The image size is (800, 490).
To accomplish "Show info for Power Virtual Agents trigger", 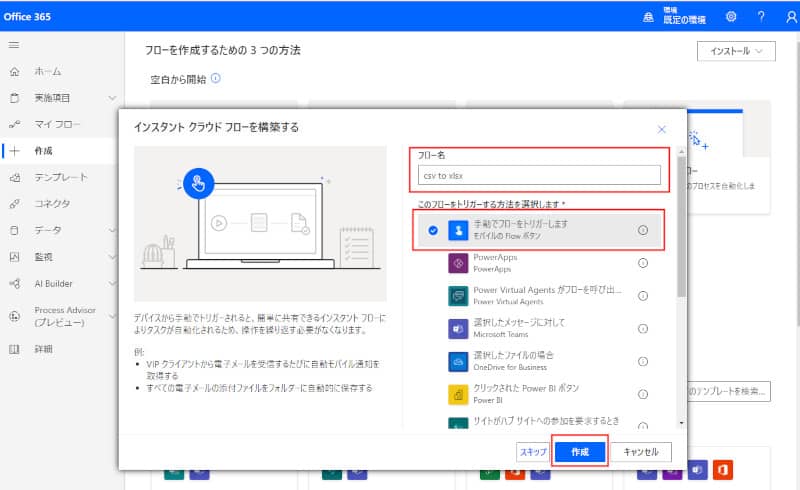I will tap(643, 296).
